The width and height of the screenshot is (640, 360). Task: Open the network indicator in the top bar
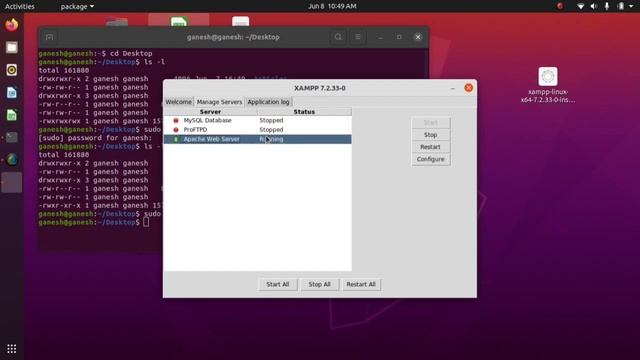580,6
